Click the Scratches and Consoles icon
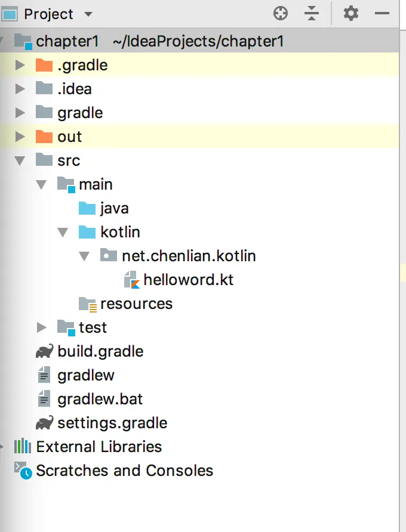This screenshot has width=406, height=532. click(x=23, y=471)
